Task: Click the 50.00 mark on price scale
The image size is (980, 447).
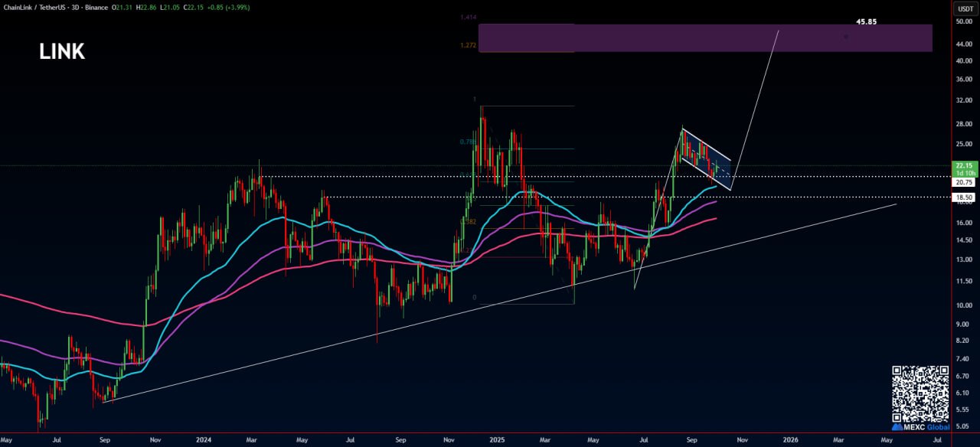Action: point(963,21)
